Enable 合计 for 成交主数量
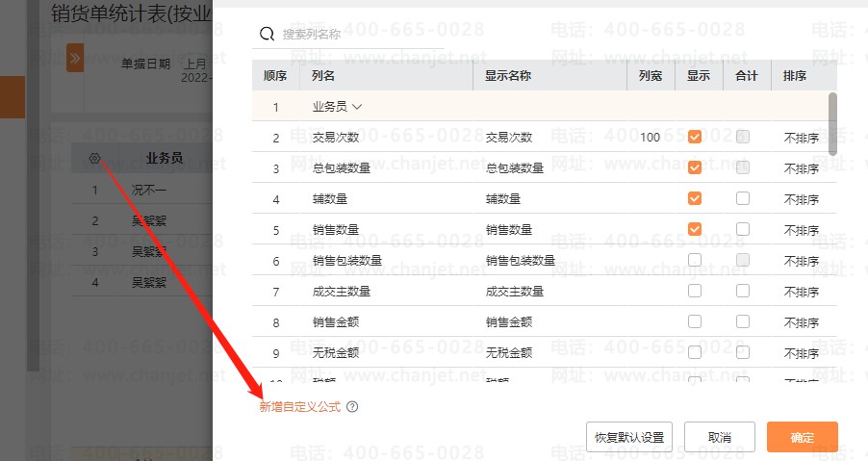The width and height of the screenshot is (868, 461). click(x=743, y=291)
